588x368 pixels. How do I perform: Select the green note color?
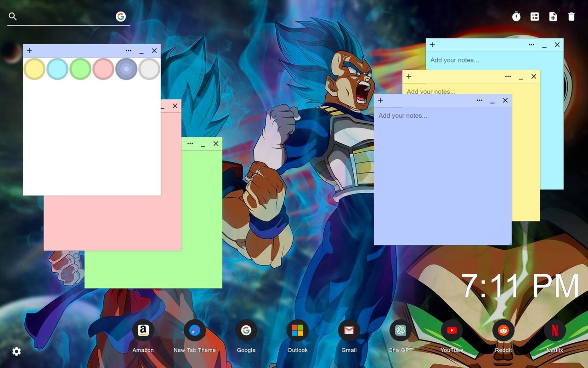click(80, 69)
